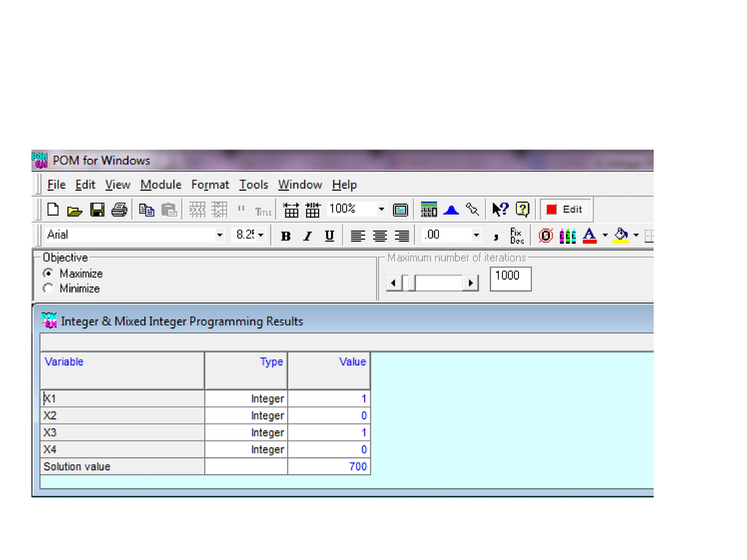Select the Minimize objective radio button
The image size is (747, 560).
click(x=48, y=288)
